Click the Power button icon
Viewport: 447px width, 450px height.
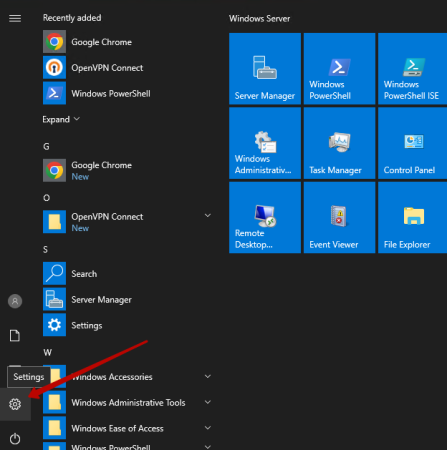[x=15, y=439]
